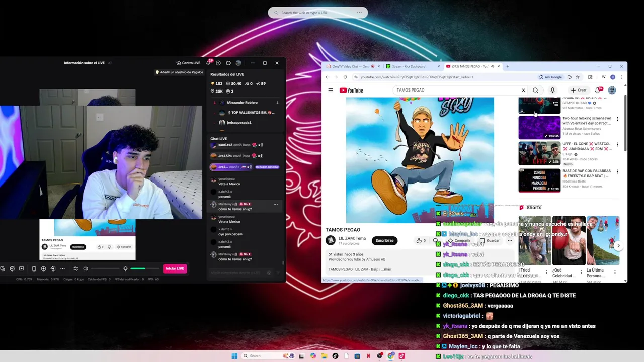Open notifications bell in LIVE Studio header
This screenshot has height=362, width=644.
point(208,63)
